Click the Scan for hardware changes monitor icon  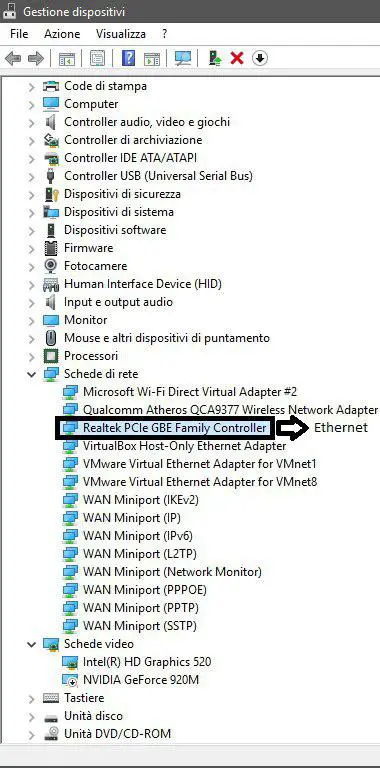(183, 58)
